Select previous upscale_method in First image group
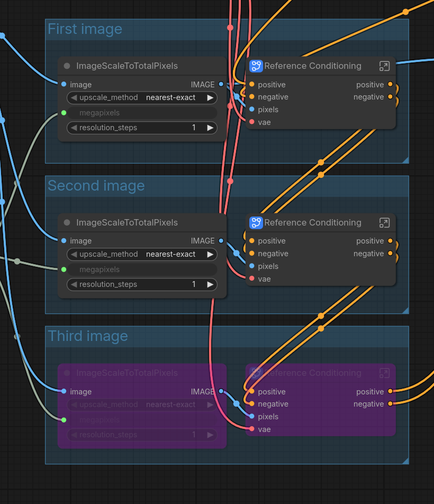This screenshot has width=434, height=504. [74, 97]
